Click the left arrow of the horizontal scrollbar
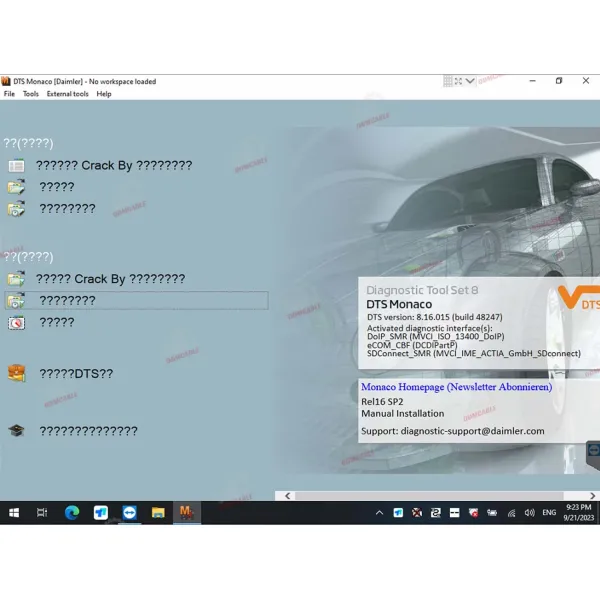 [288, 496]
